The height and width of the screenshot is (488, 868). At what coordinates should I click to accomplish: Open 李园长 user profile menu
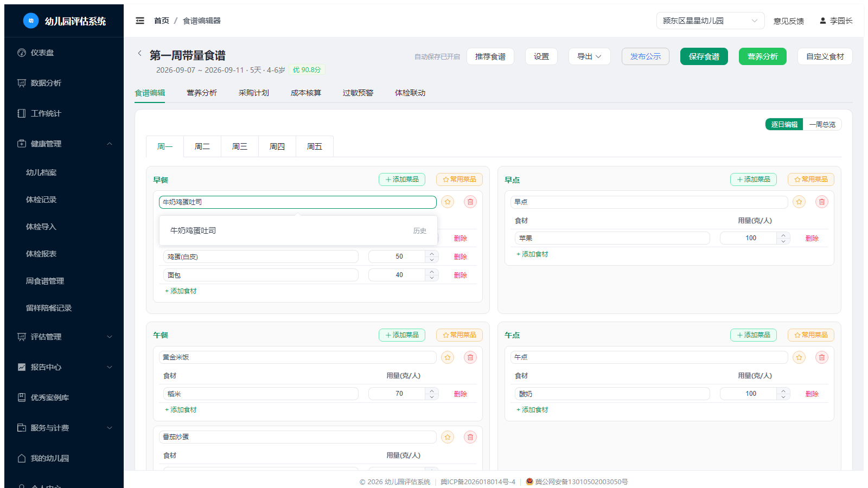click(836, 21)
